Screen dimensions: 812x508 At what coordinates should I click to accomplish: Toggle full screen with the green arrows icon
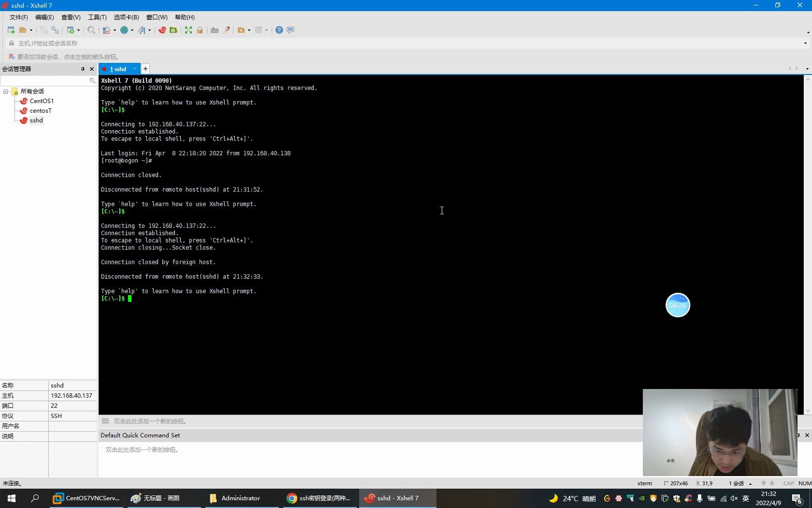pos(188,30)
